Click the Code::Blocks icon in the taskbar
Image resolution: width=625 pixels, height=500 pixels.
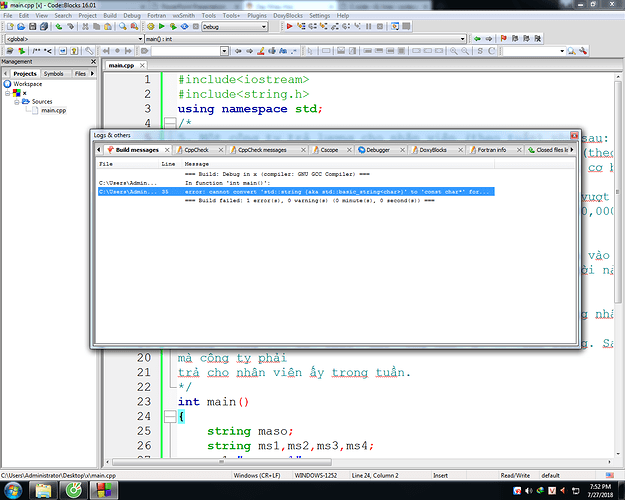[x=104, y=490]
